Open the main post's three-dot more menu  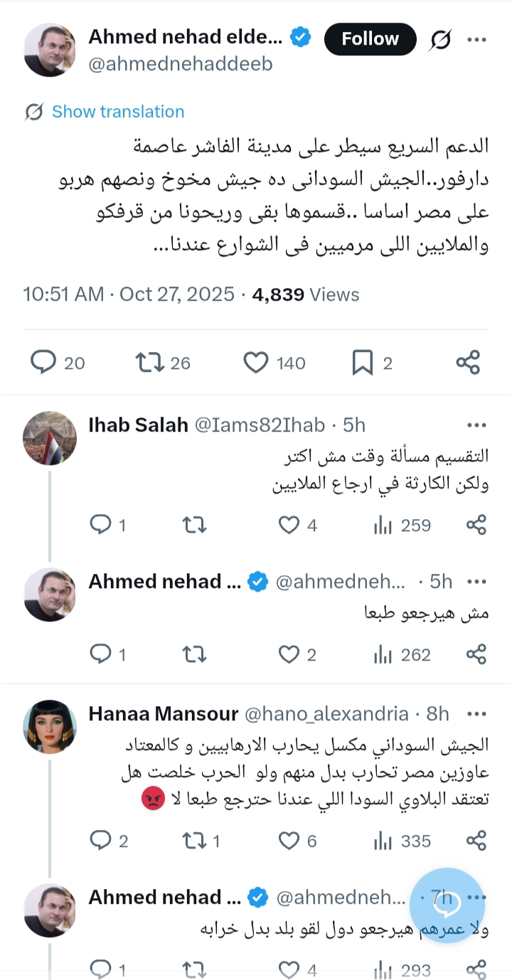(476, 40)
